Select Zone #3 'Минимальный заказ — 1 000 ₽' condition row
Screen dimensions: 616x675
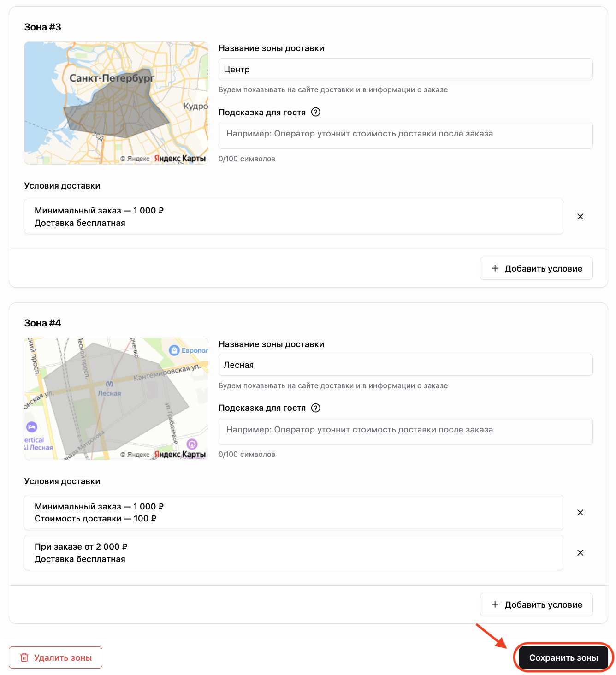(x=294, y=217)
